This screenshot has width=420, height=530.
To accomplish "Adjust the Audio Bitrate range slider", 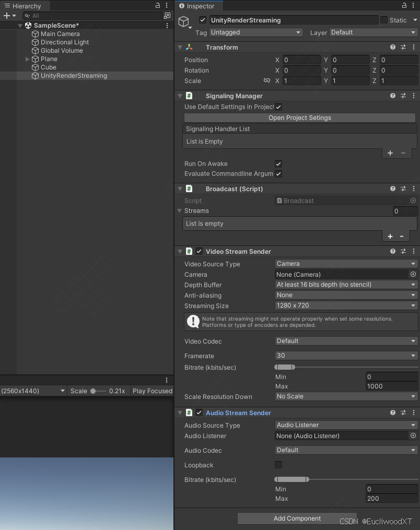I will tap(346, 479).
